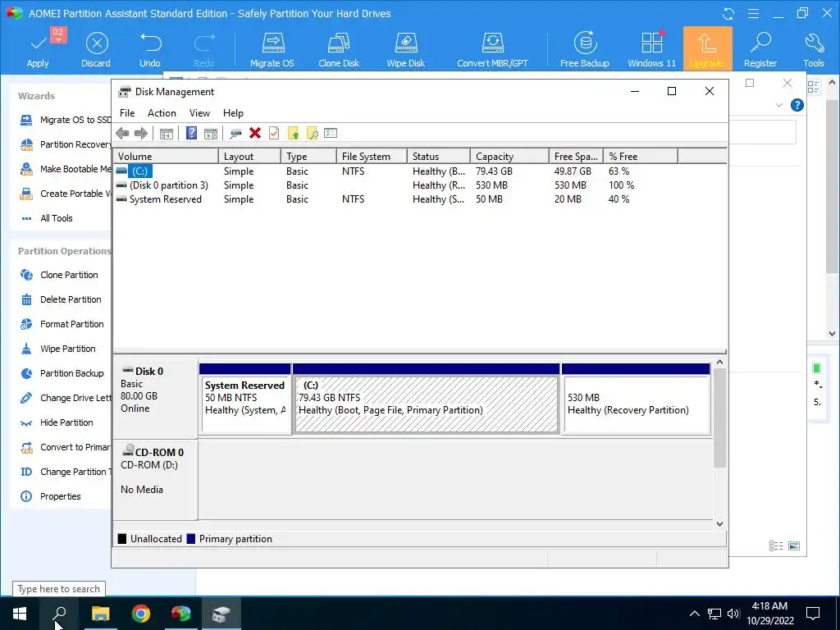Discard pending AOMEI operations
This screenshot has height=630, width=840.
(x=97, y=49)
